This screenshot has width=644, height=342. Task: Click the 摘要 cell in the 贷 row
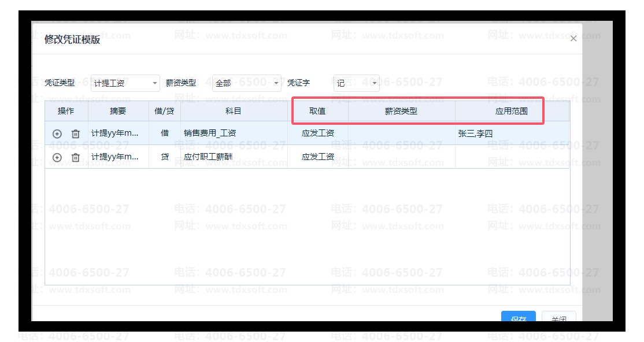click(118, 157)
